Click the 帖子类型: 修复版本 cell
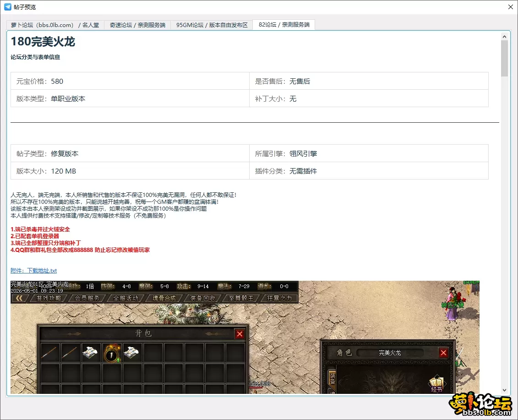518x420 pixels. pos(130,153)
